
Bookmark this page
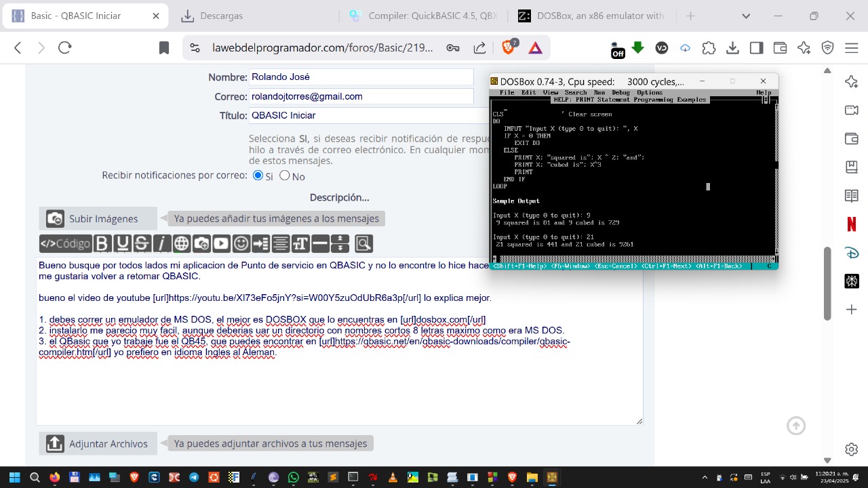click(163, 47)
